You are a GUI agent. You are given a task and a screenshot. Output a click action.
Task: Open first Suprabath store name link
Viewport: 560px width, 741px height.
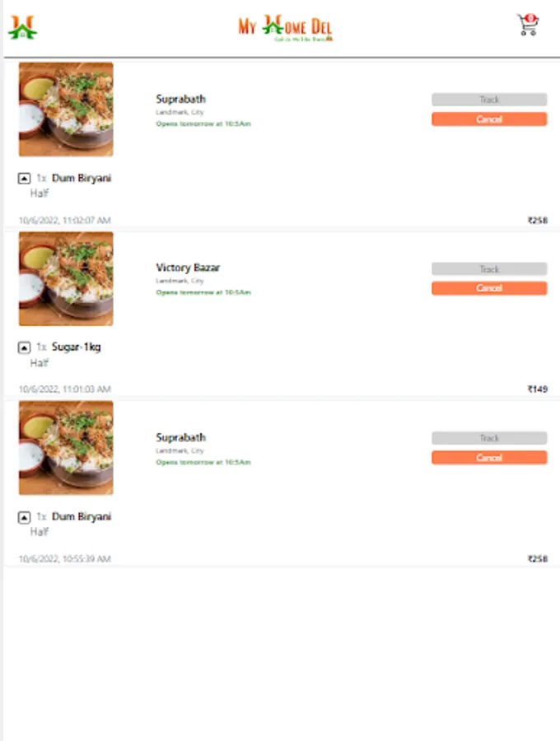[x=180, y=99]
